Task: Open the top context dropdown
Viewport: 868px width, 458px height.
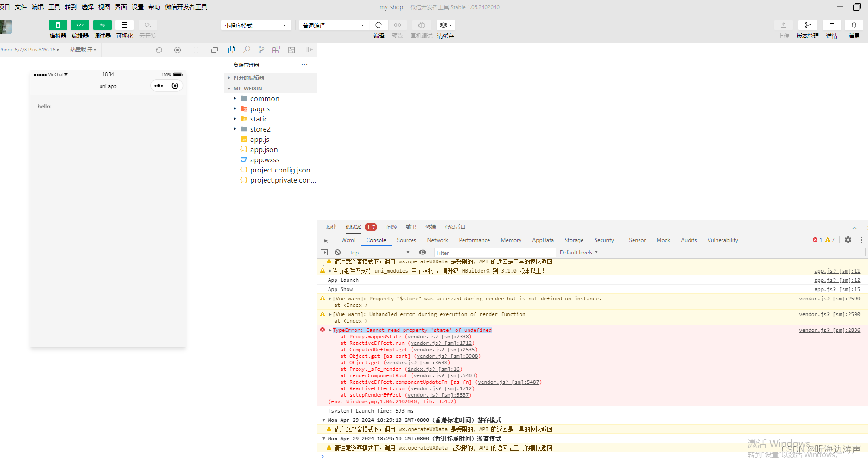Action: pos(380,253)
